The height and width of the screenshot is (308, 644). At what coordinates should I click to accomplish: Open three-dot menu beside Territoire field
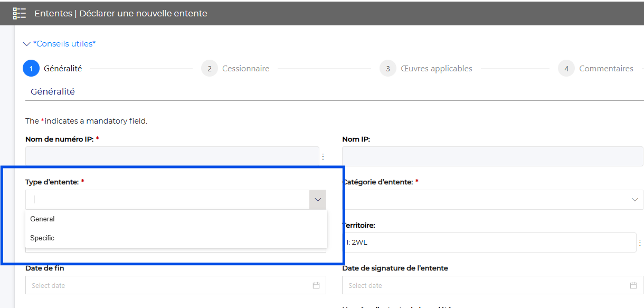[640, 242]
